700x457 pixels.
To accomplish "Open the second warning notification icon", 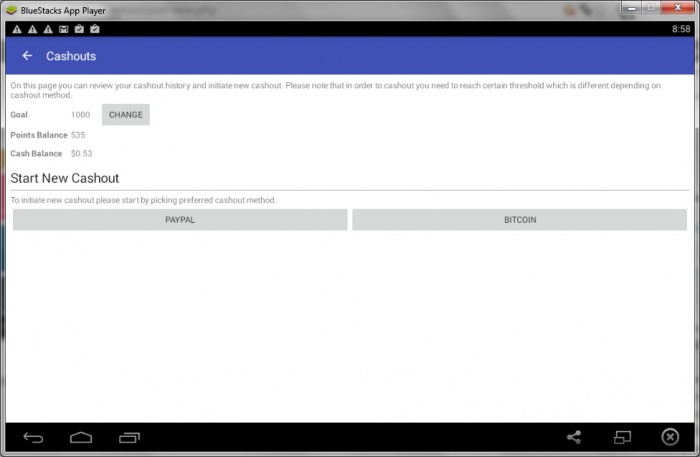I will [33, 29].
